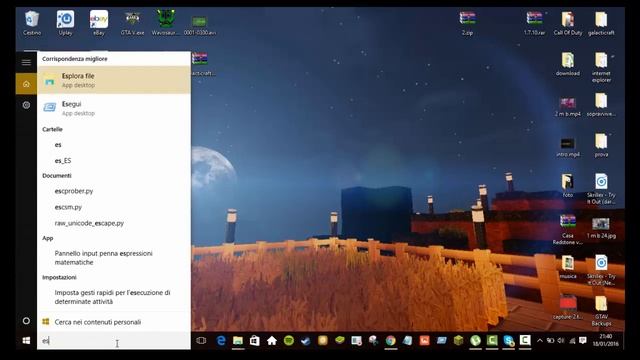Select the prova folder on desktop
The height and width of the screenshot is (360, 640).
click(601, 145)
